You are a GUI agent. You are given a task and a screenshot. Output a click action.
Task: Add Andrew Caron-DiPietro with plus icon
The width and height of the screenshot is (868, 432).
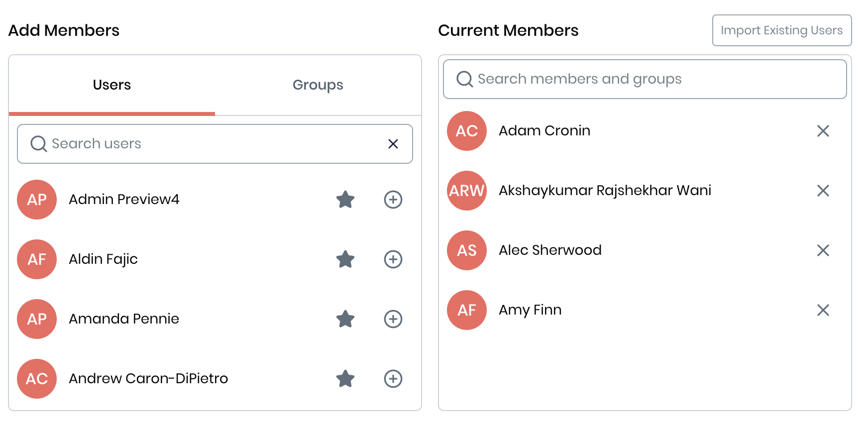click(x=393, y=379)
